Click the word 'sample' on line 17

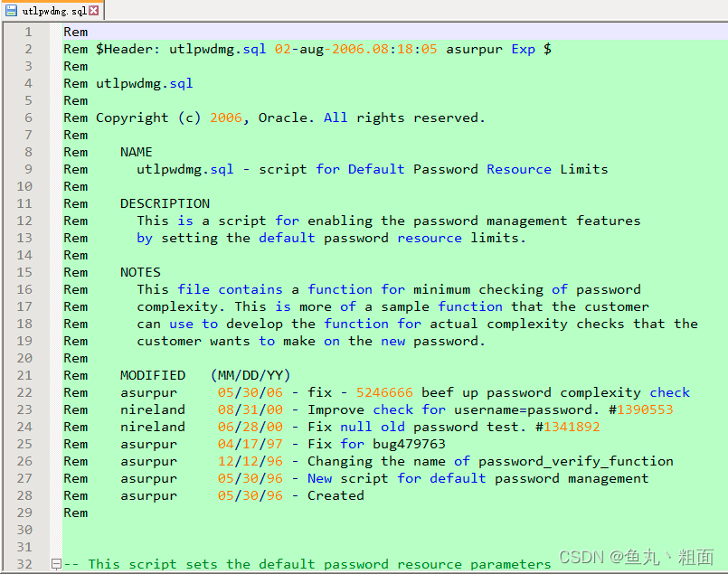pyautogui.click(x=405, y=307)
